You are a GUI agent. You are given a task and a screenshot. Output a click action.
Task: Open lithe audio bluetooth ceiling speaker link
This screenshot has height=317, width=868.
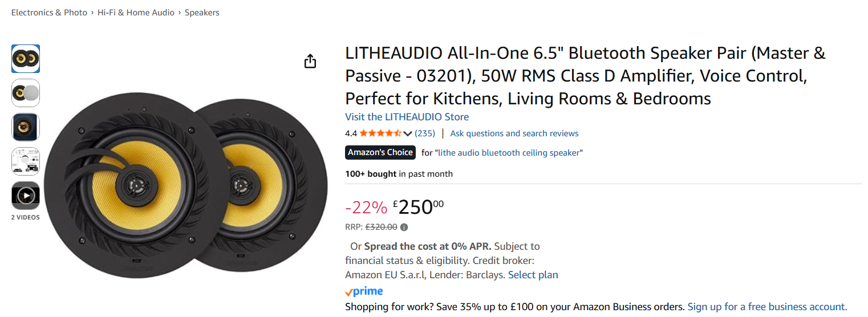point(508,153)
